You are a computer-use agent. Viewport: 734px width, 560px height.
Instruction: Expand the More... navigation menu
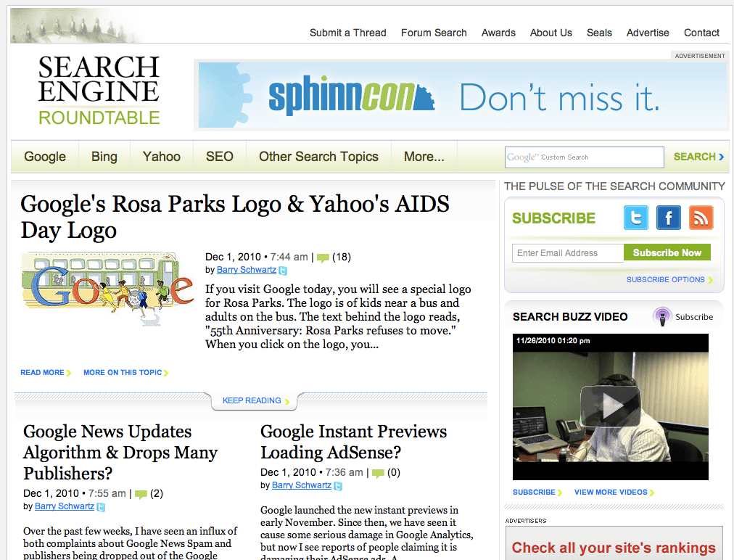(424, 157)
